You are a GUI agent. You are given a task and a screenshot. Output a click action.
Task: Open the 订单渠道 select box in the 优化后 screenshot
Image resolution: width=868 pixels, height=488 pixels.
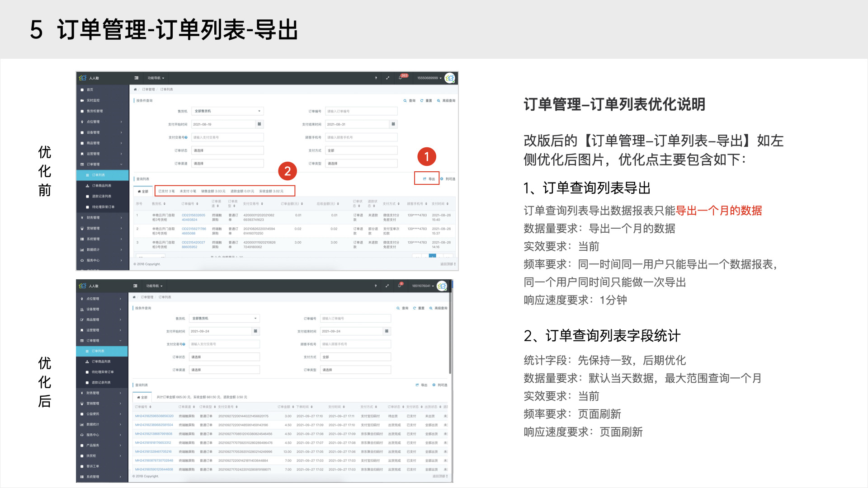[224, 370]
